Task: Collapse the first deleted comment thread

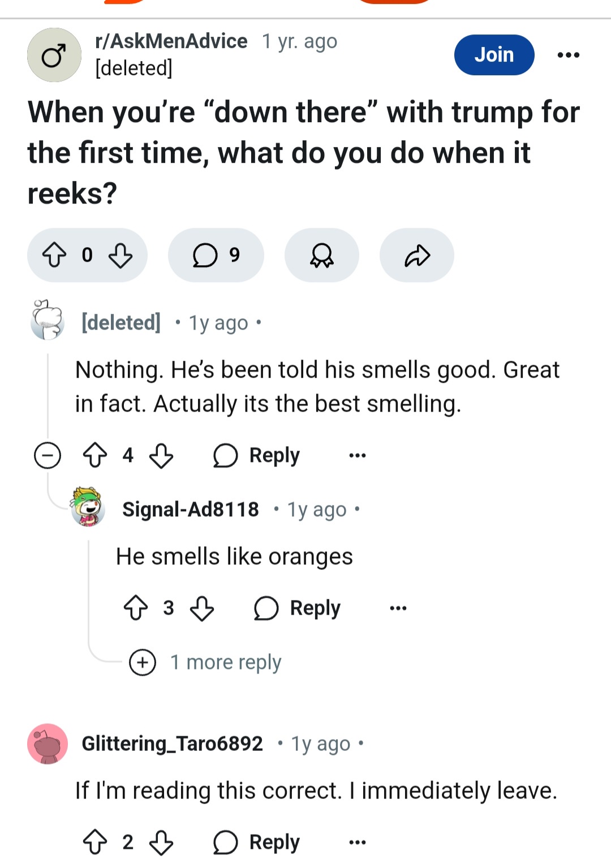Action: [x=48, y=455]
